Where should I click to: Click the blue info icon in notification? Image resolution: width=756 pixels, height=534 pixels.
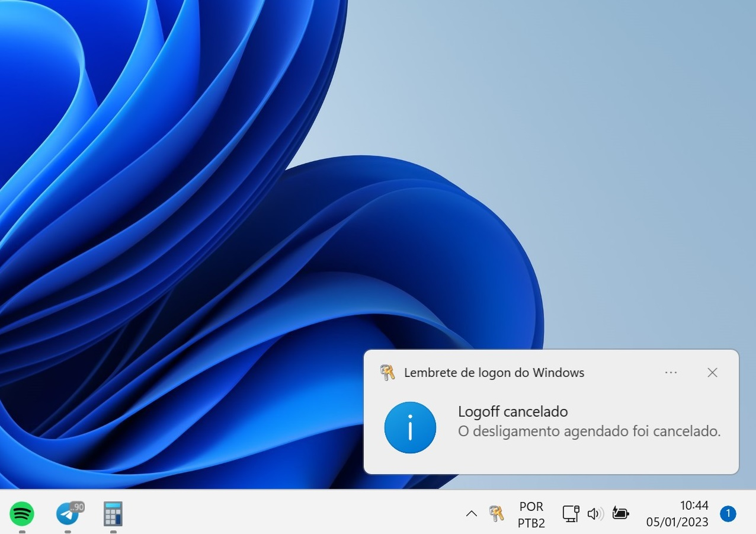point(410,427)
